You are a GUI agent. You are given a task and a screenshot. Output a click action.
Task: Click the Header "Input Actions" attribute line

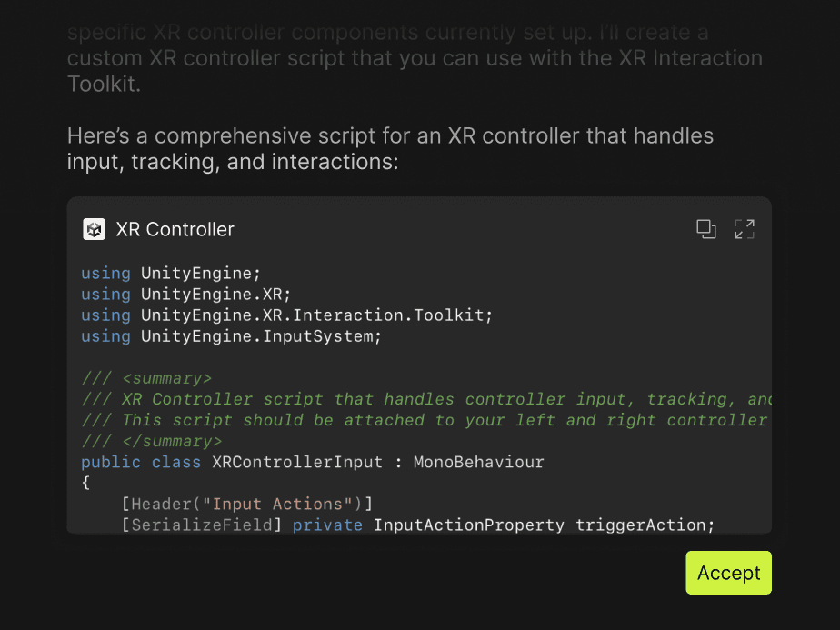coord(247,505)
